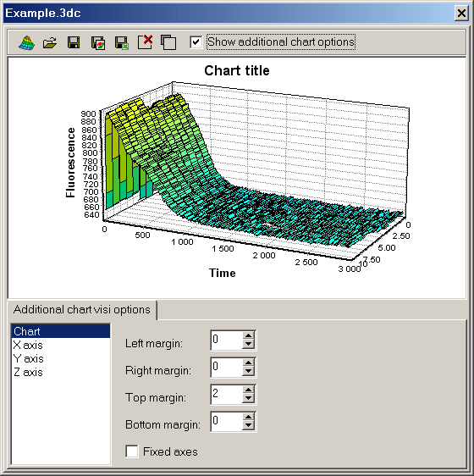The height and width of the screenshot is (476, 474).
Task: Open a chart file with folder icon
Action: click(x=50, y=42)
